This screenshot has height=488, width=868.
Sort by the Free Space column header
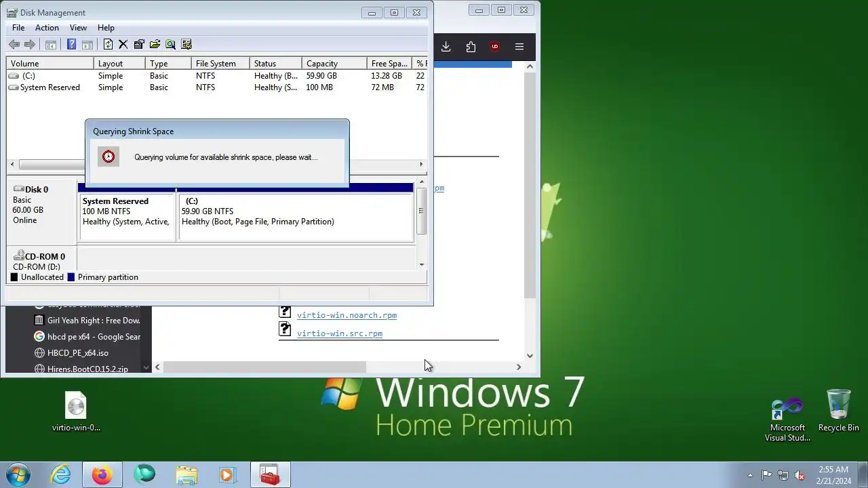[x=389, y=64]
